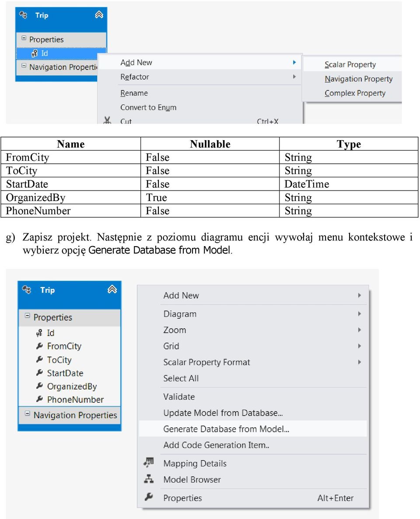Click the Mapping Details icon
Image resolution: width=420 pixels, height=519 pixels.
coord(149,463)
